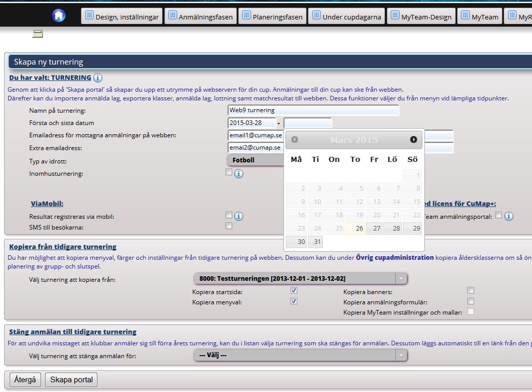Open the Design, inställningar menu

click(x=122, y=16)
